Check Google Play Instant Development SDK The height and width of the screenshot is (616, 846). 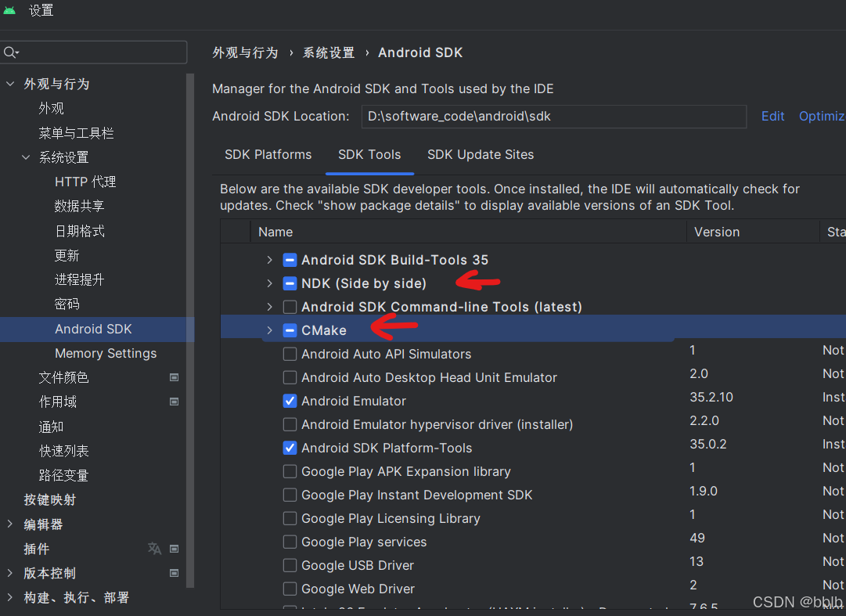290,495
